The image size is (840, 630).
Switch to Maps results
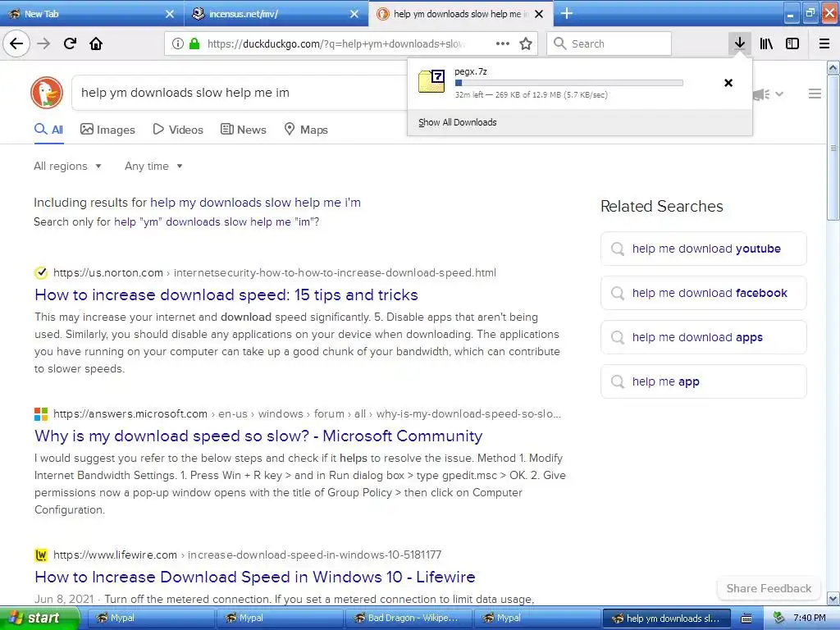[x=306, y=130]
